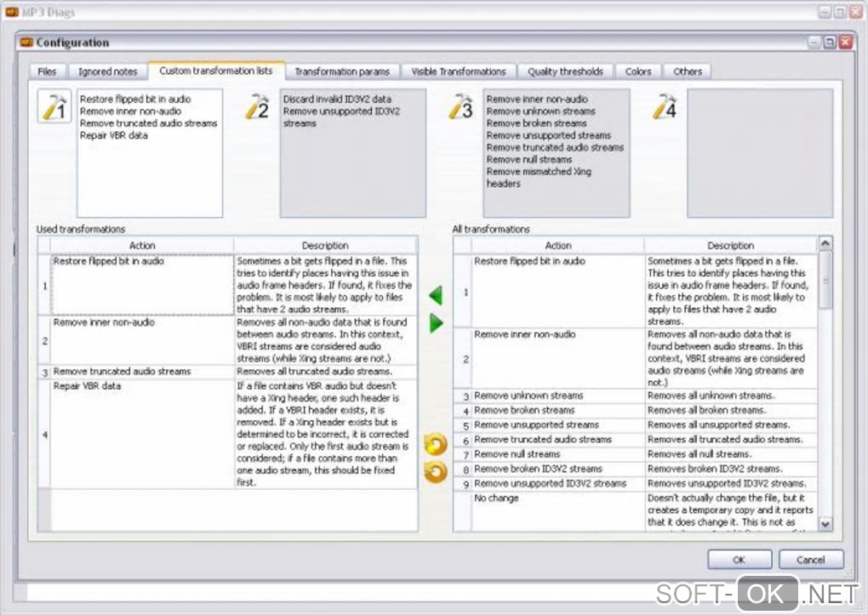The width and height of the screenshot is (868, 615).
Task: Select the list 3 box of stream removals
Action: tap(557, 153)
